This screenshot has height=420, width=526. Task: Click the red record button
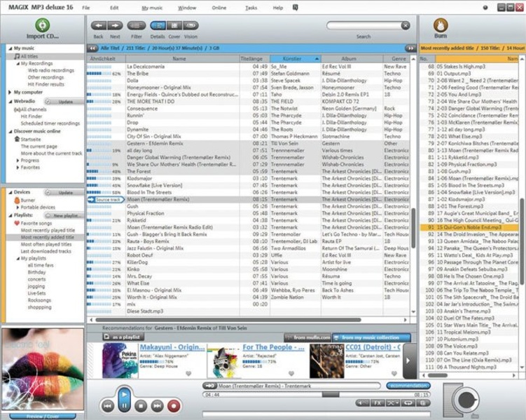174,406
